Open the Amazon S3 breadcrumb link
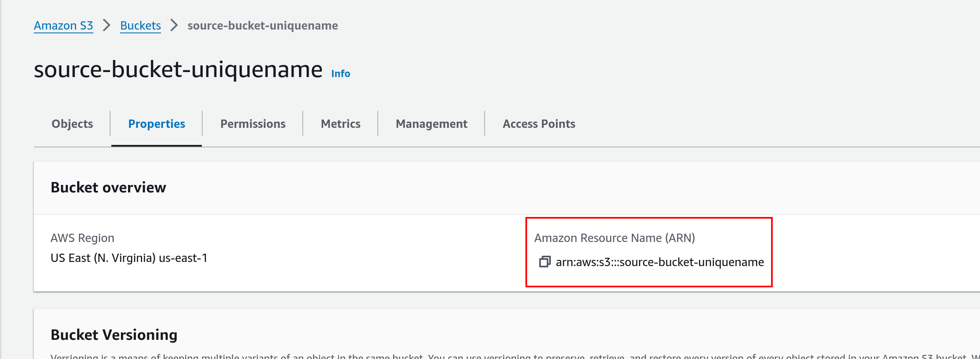Image resolution: width=980 pixels, height=359 pixels. click(x=63, y=26)
